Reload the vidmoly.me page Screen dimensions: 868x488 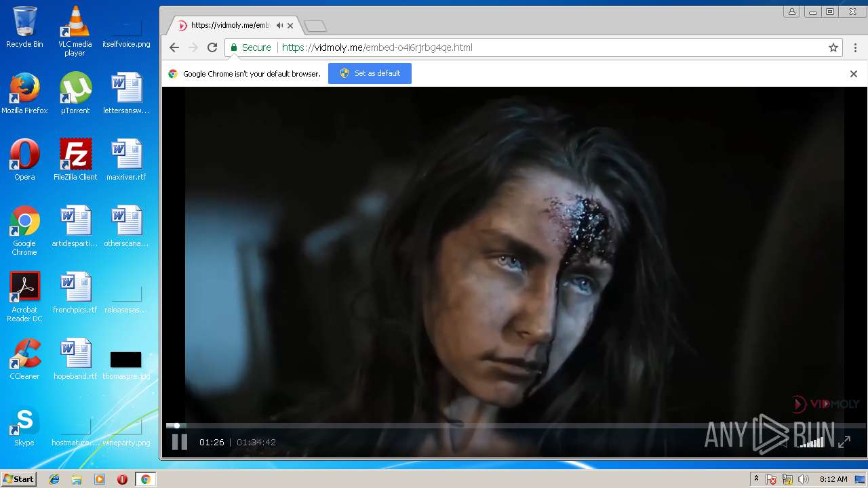[212, 47]
